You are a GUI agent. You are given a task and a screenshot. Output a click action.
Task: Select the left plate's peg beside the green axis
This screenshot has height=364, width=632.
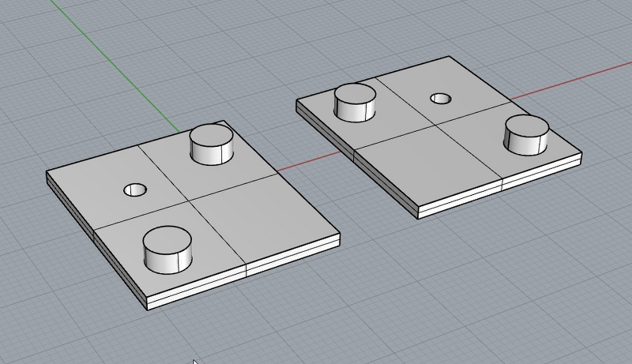(212, 144)
